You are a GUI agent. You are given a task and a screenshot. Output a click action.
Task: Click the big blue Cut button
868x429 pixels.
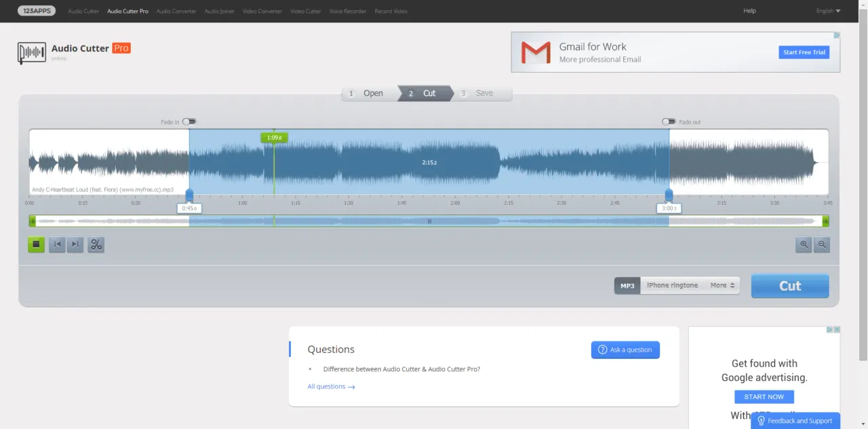790,286
